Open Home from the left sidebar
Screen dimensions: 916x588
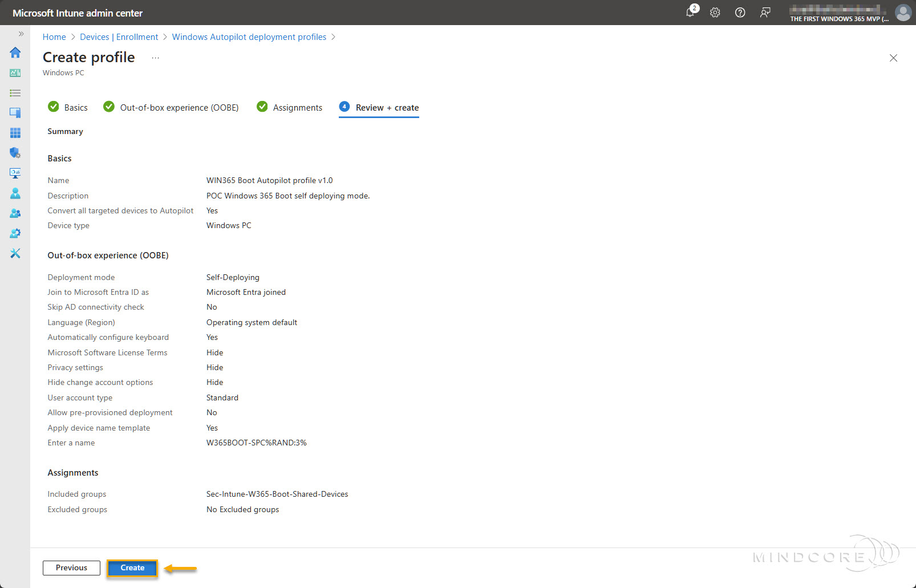point(15,52)
